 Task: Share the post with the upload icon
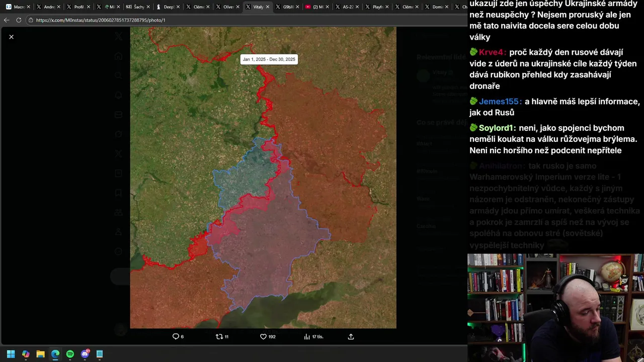pyautogui.click(x=351, y=336)
